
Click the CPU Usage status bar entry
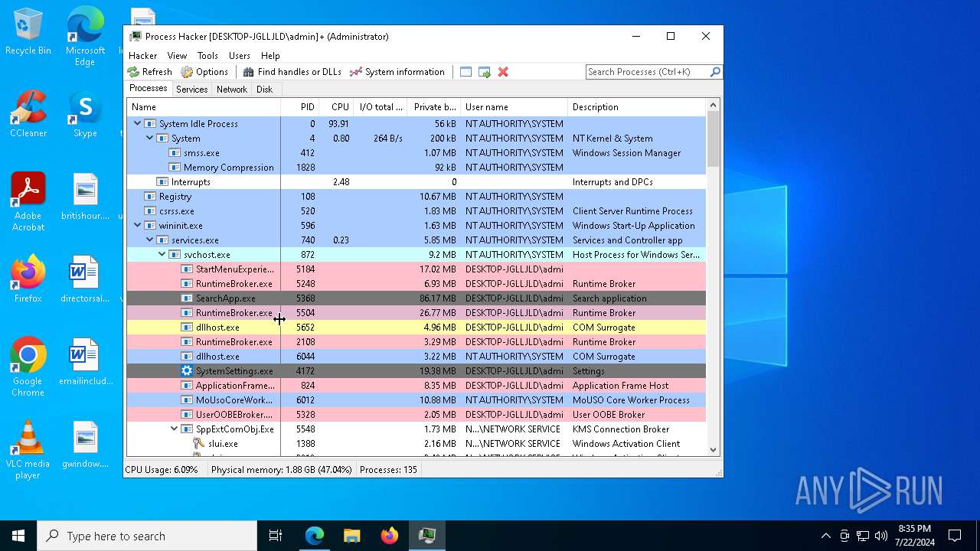coord(162,469)
